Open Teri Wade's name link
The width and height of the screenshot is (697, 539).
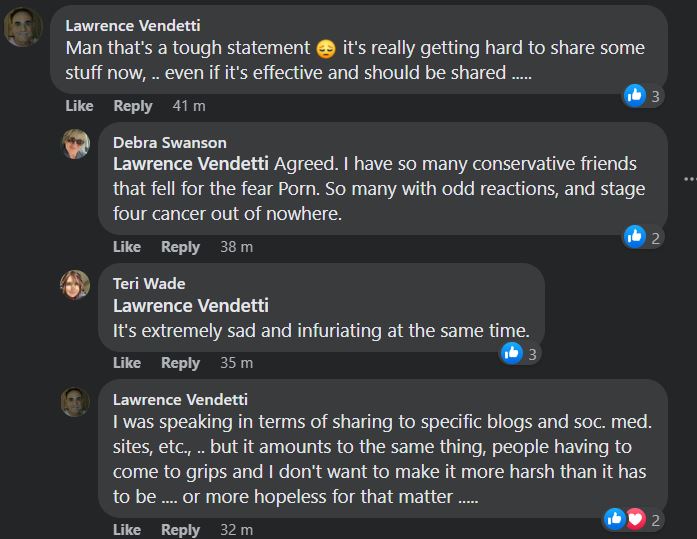pos(149,283)
